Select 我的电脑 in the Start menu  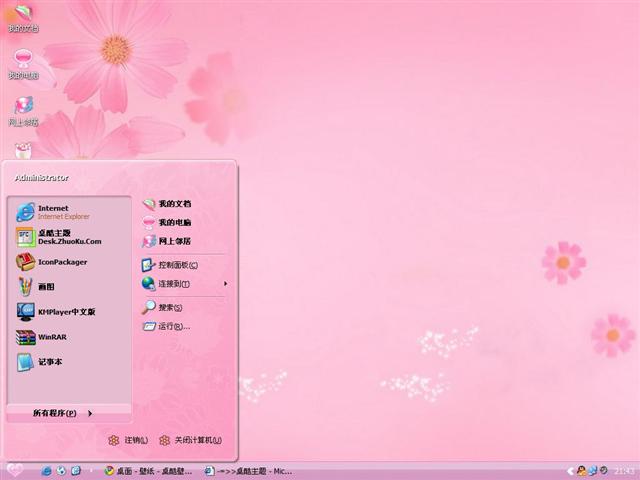click(173, 222)
